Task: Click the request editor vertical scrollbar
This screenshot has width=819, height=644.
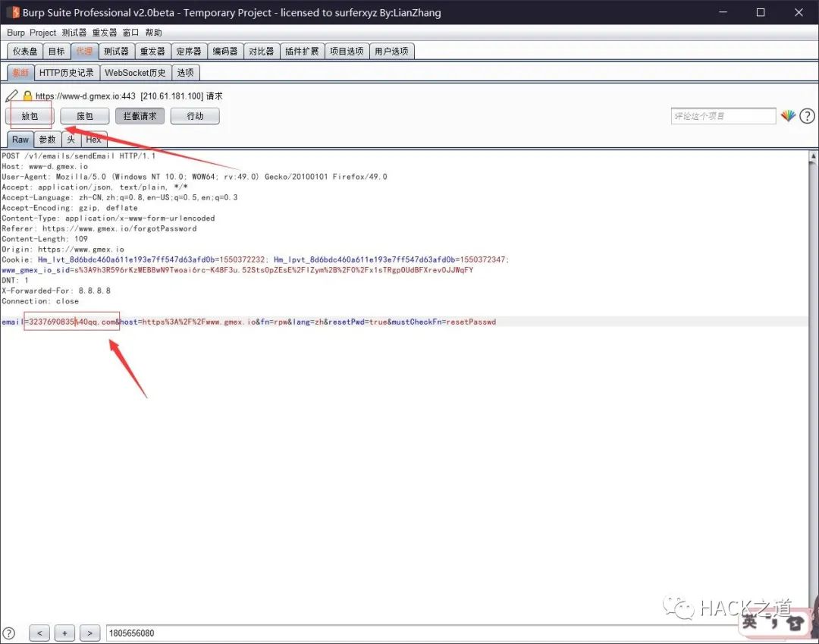Action: (813, 387)
